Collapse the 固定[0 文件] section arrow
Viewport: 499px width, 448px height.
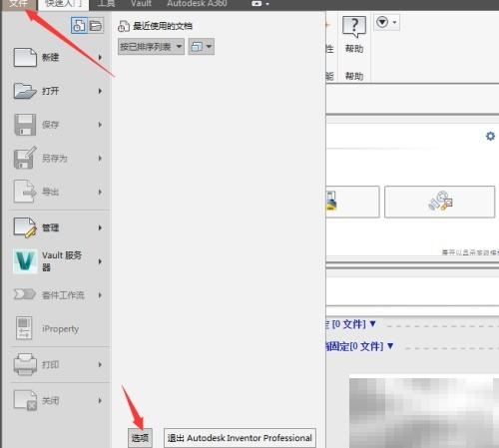click(390, 346)
